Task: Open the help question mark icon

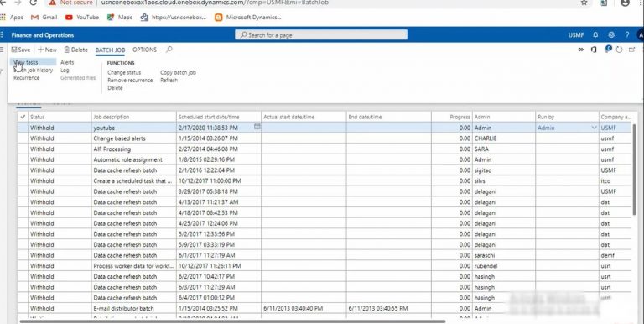Action: pos(626,35)
